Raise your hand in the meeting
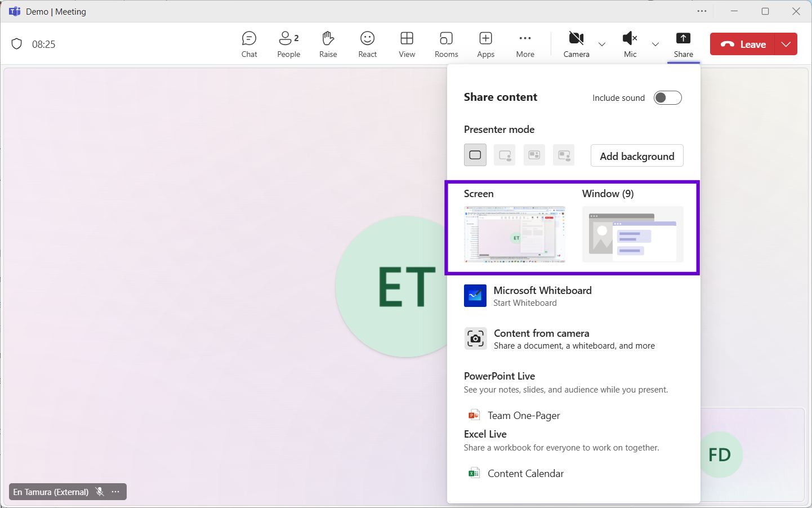 click(328, 44)
